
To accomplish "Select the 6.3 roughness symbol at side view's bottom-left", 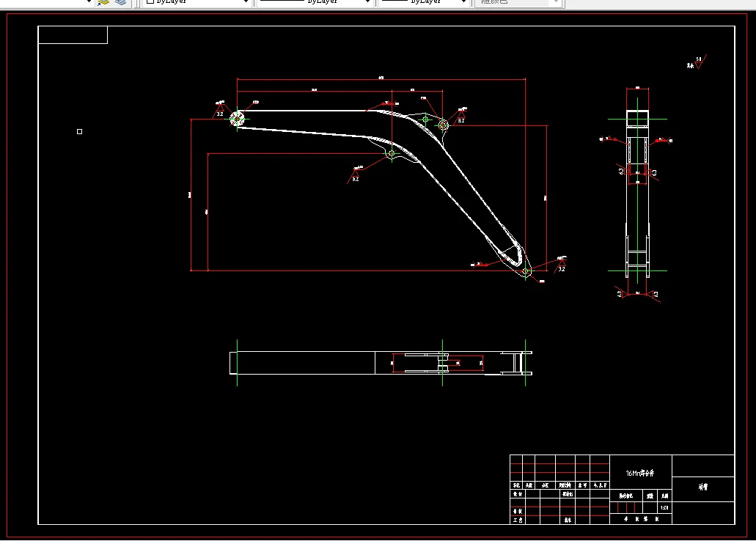I will 623,293.
